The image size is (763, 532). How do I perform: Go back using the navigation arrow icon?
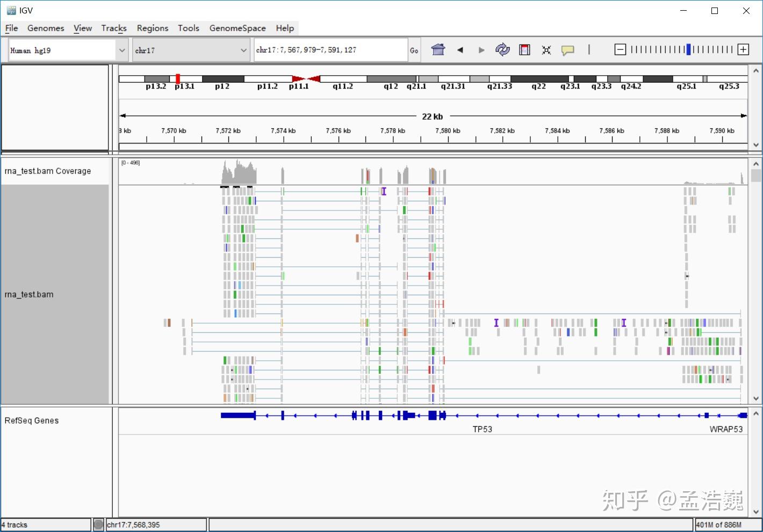tap(460, 49)
